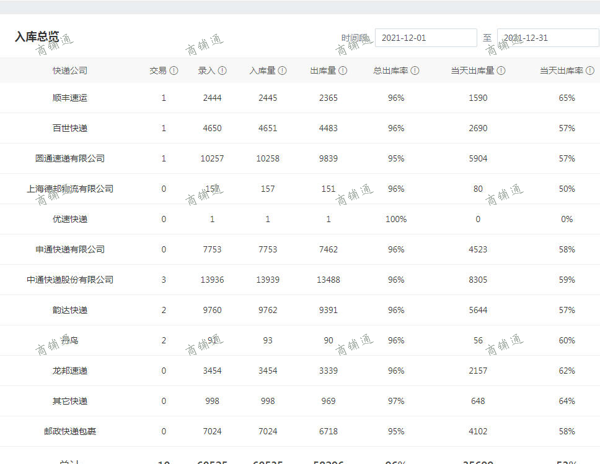
Task: Click the info icon next to 出库量
Action: point(344,71)
